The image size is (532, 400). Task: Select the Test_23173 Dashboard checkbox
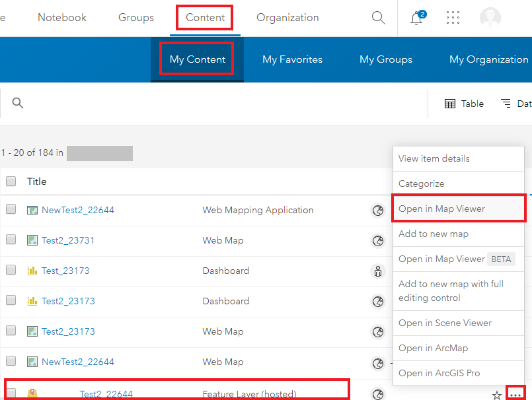(x=11, y=271)
